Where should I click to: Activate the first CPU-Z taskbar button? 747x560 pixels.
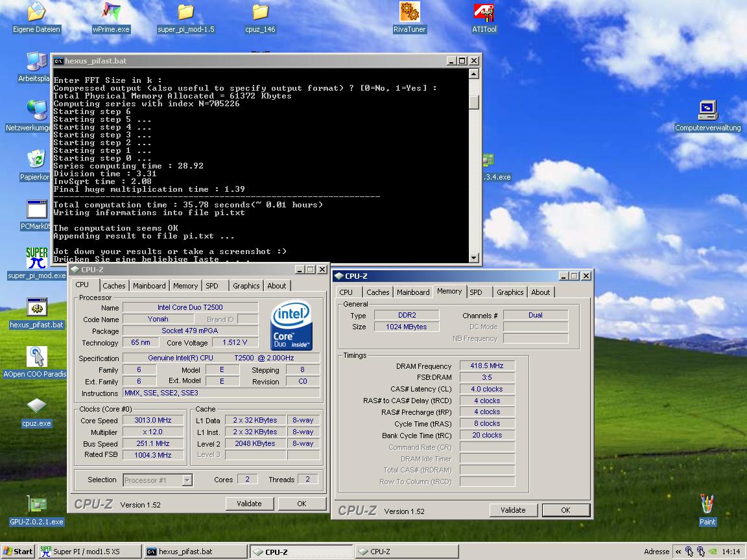click(x=302, y=552)
